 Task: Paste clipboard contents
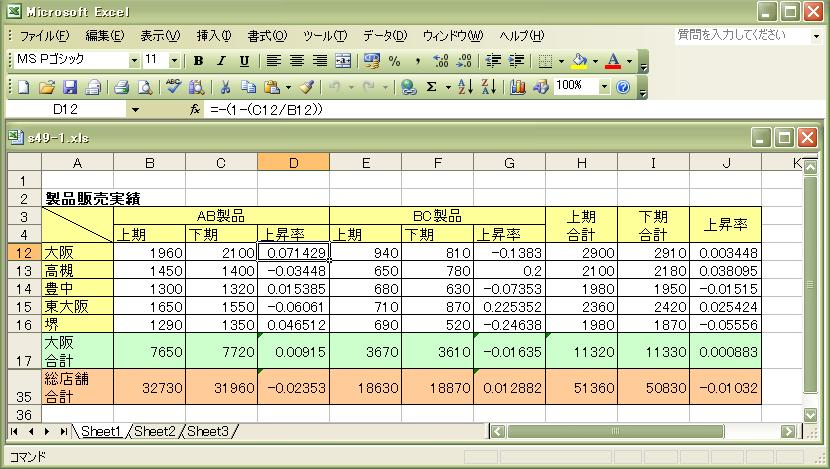click(x=272, y=87)
